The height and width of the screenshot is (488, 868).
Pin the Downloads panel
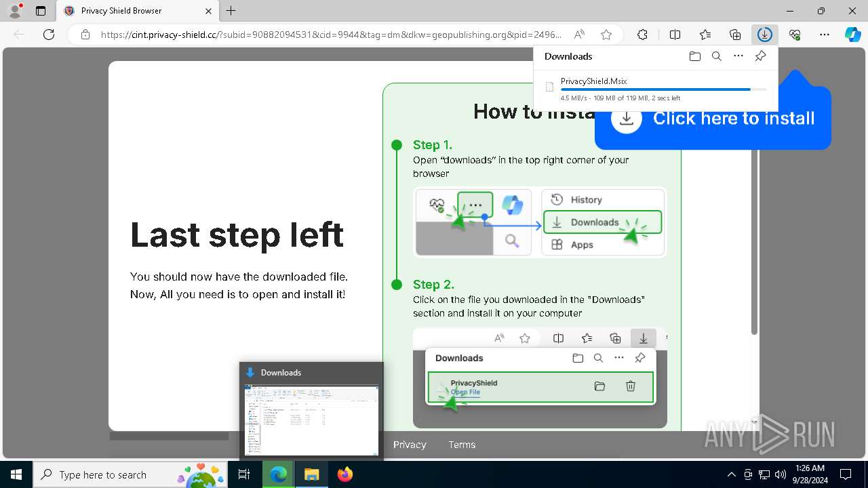pyautogui.click(x=760, y=56)
